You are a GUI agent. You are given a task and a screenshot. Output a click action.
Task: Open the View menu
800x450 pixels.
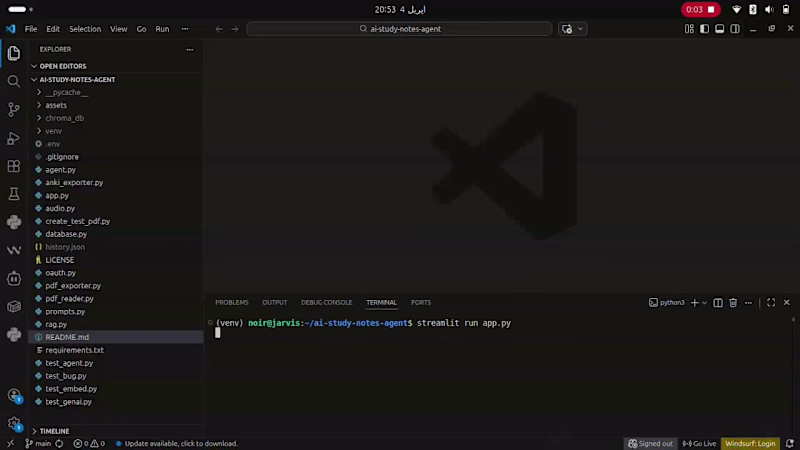tap(118, 29)
